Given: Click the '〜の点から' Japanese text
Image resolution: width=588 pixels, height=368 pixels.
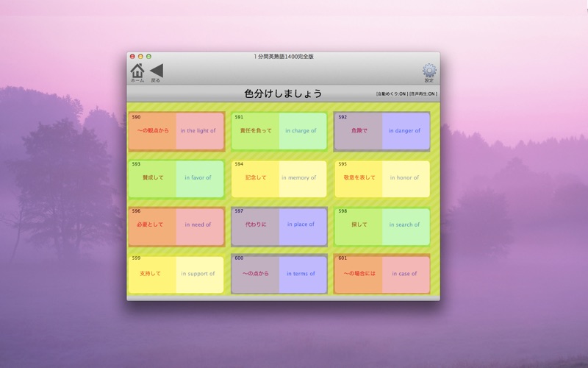Looking at the screenshot, I should coord(256,274).
